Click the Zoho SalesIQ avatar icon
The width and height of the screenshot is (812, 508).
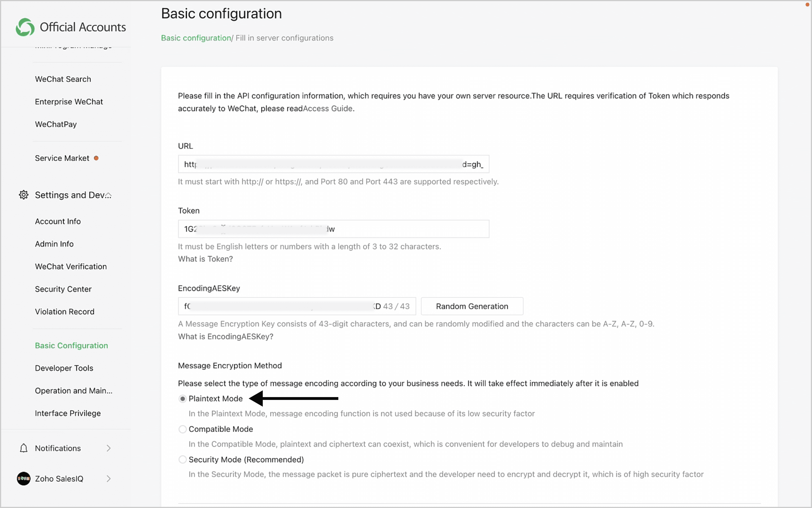pyautogui.click(x=23, y=478)
